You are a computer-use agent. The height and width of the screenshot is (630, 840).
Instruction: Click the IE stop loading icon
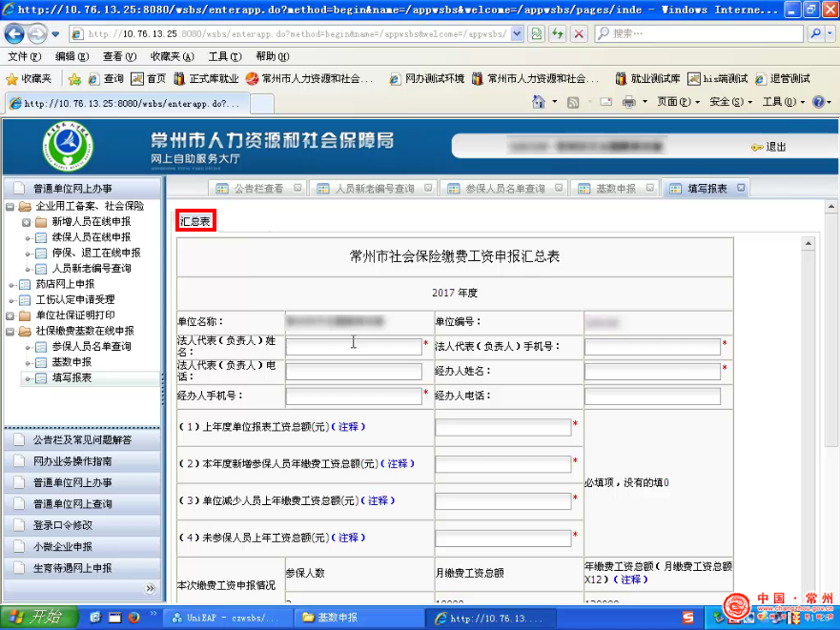579,33
